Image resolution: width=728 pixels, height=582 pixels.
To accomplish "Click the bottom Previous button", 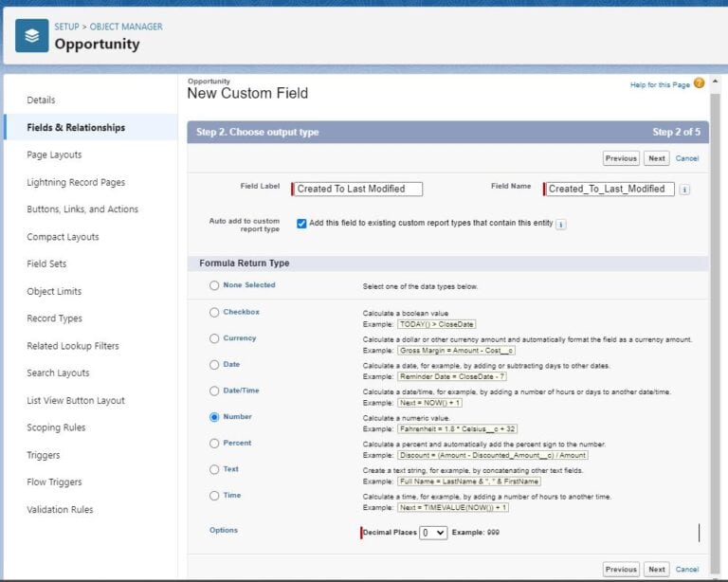I will click(621, 570).
